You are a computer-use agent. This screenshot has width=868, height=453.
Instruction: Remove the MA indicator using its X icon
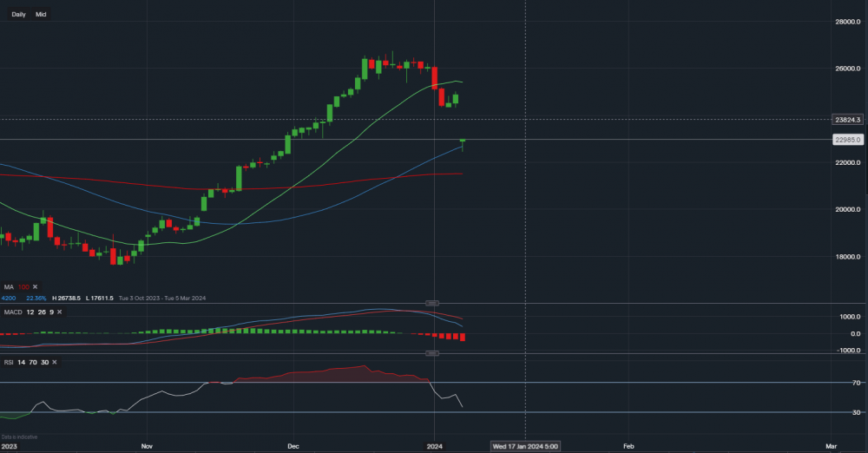tap(36, 286)
